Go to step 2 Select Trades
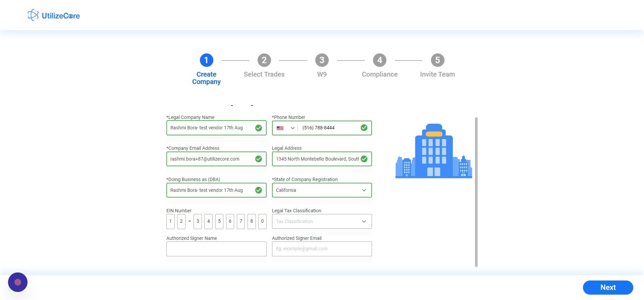Viewport: 644px width, 300px height. pos(264,66)
